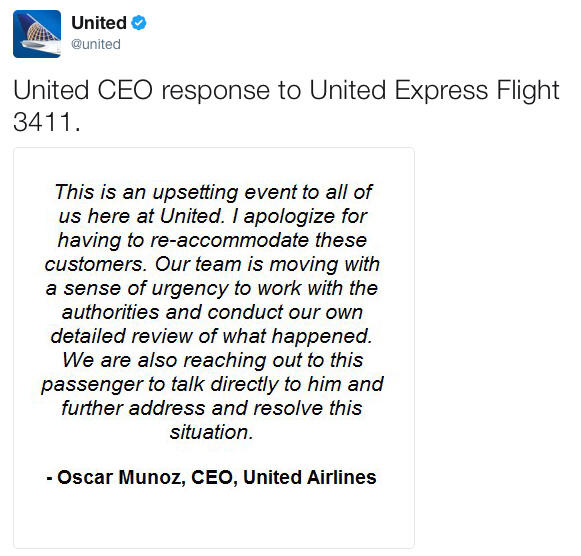Open the attached CEO statement image
Screen dimensions: 581x556
tap(214, 347)
